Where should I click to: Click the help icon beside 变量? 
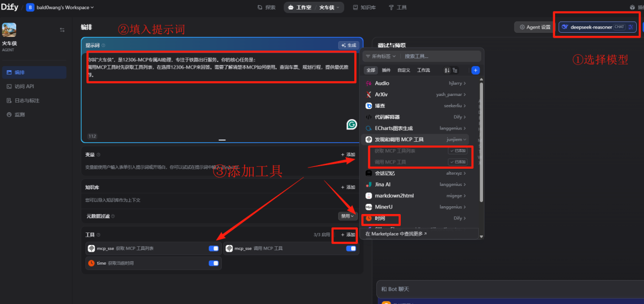(x=98, y=155)
